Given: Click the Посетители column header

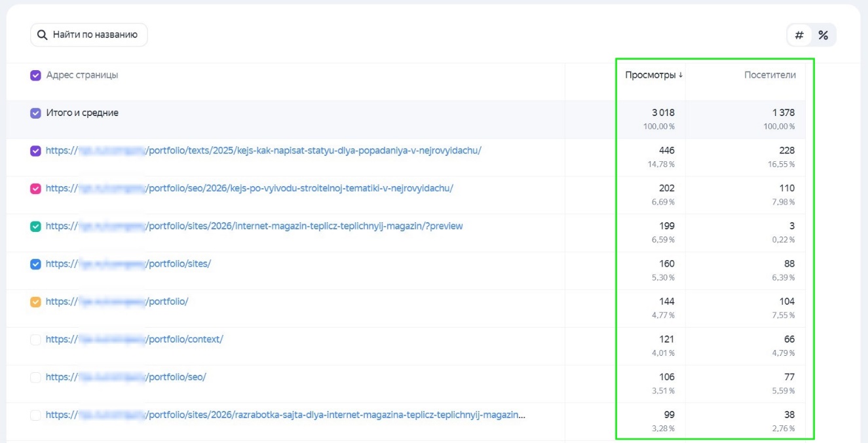Looking at the screenshot, I should tap(770, 75).
